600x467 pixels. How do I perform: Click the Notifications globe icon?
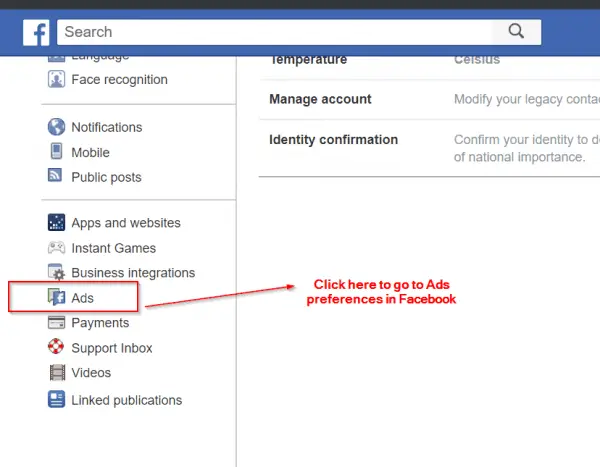(x=56, y=127)
